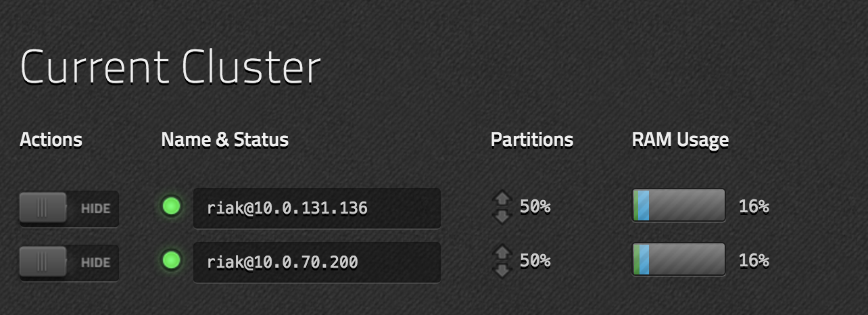Select the riak@10.0.70.200 node name field
Image resolution: width=868 pixels, height=315 pixels.
coord(316,262)
